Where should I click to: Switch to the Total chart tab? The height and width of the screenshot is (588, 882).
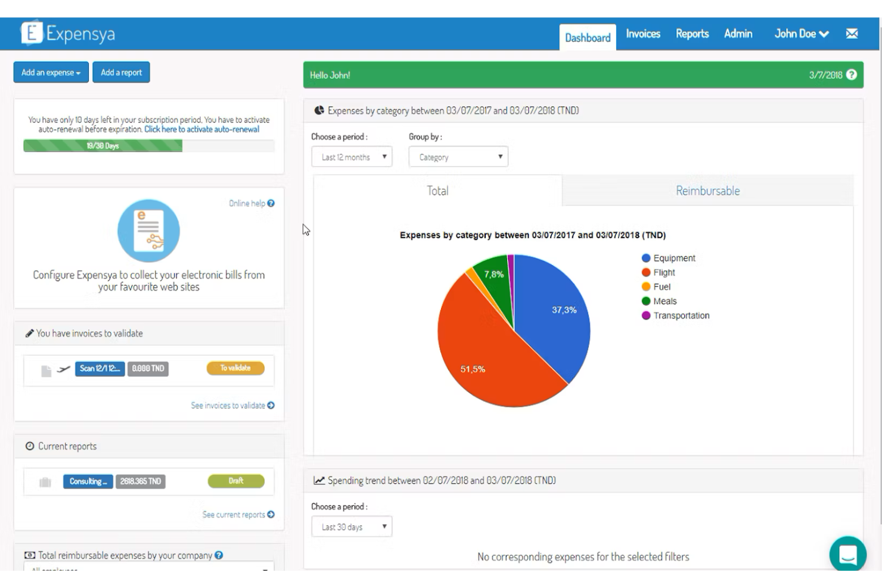(x=437, y=191)
